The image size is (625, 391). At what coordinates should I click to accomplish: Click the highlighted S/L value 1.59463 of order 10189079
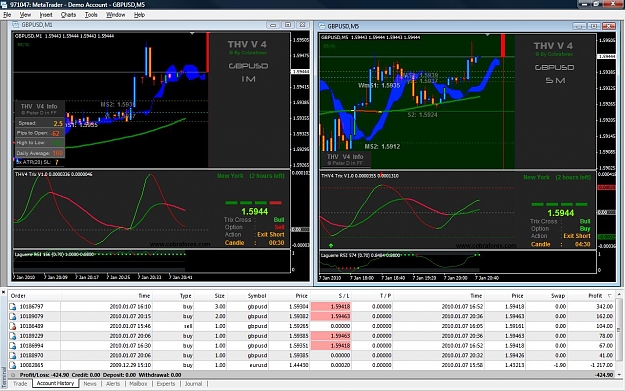tap(331, 316)
